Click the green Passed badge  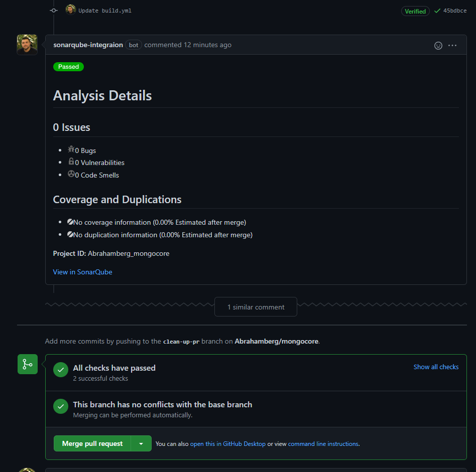click(x=68, y=67)
